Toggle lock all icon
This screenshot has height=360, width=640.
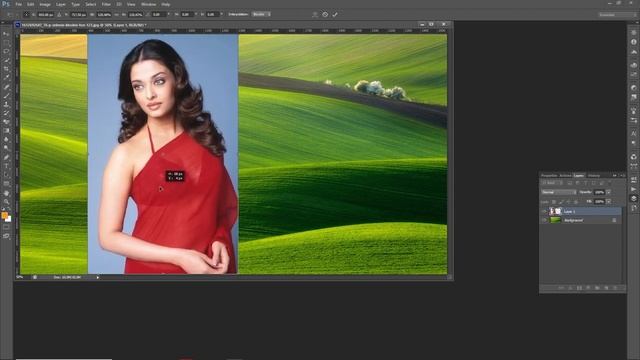[576, 202]
